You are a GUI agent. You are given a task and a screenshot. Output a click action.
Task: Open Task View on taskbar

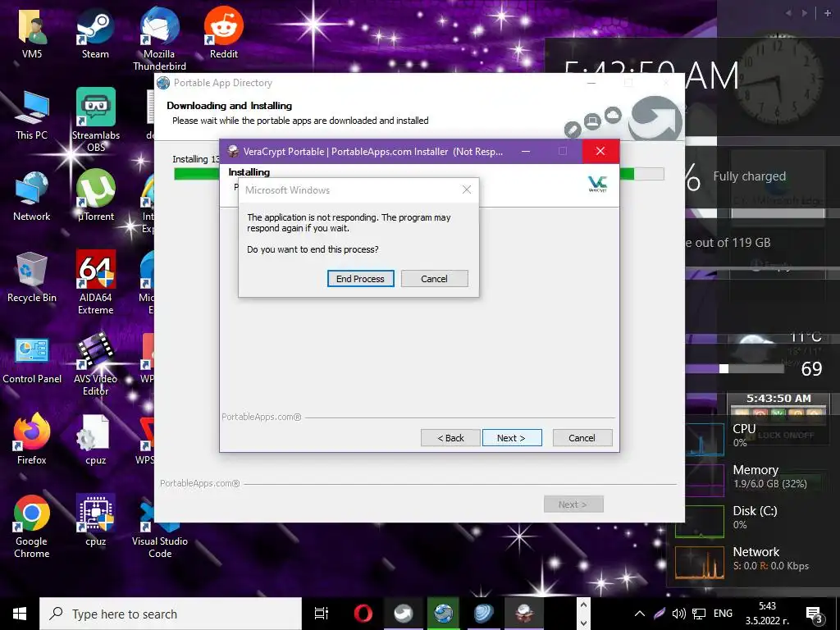(x=322, y=614)
